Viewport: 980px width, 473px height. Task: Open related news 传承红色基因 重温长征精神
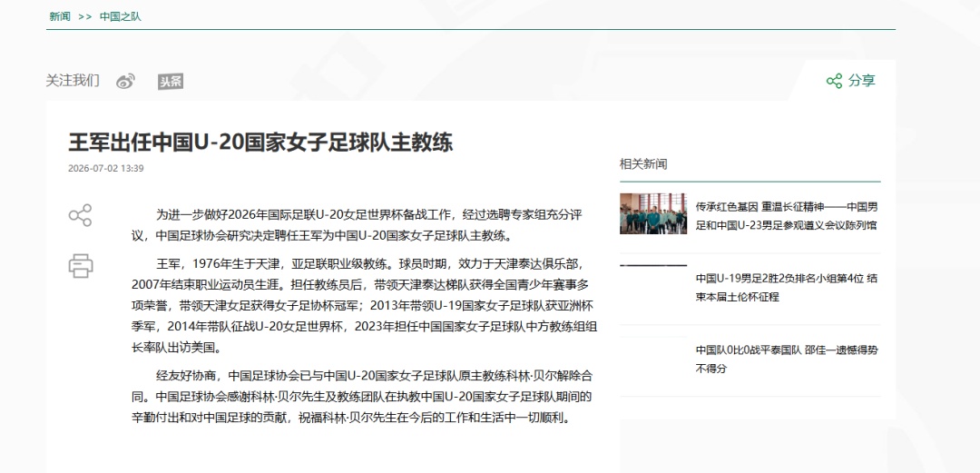pos(786,216)
